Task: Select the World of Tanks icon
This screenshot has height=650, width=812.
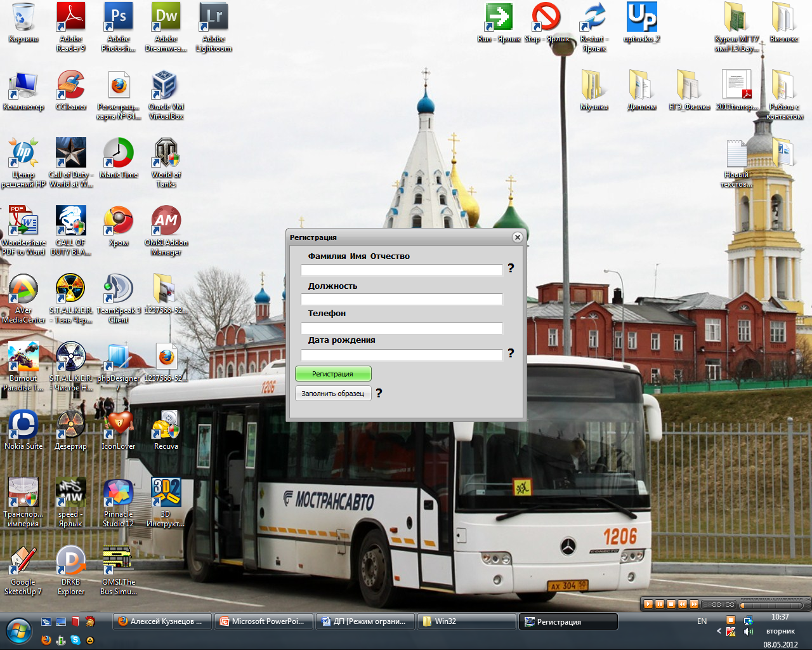Action: (166, 162)
